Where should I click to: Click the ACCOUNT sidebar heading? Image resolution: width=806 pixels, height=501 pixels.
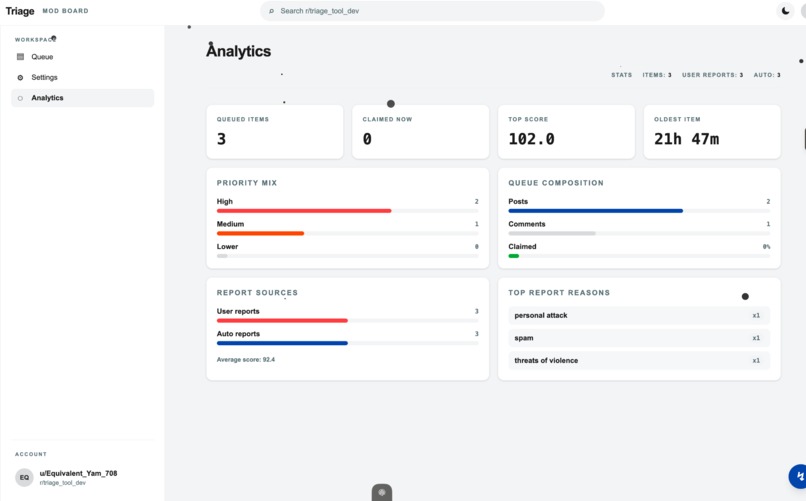[x=31, y=454]
